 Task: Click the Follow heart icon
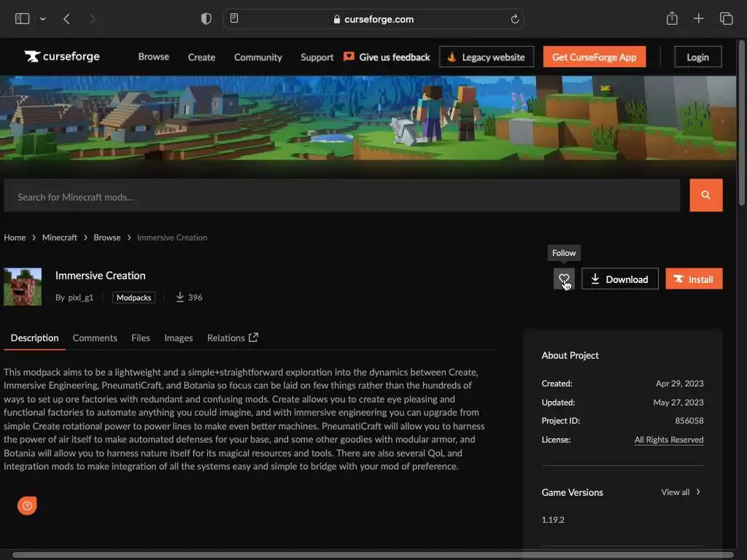click(564, 279)
